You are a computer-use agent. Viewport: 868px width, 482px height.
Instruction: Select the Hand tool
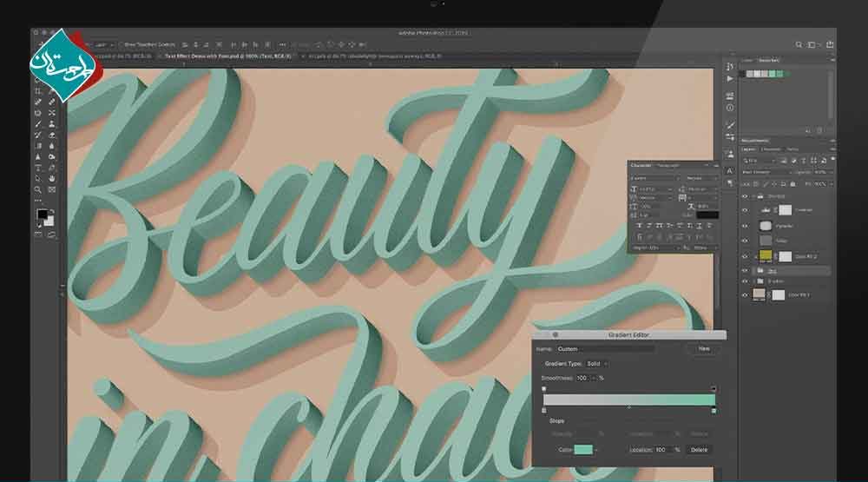coord(51,178)
